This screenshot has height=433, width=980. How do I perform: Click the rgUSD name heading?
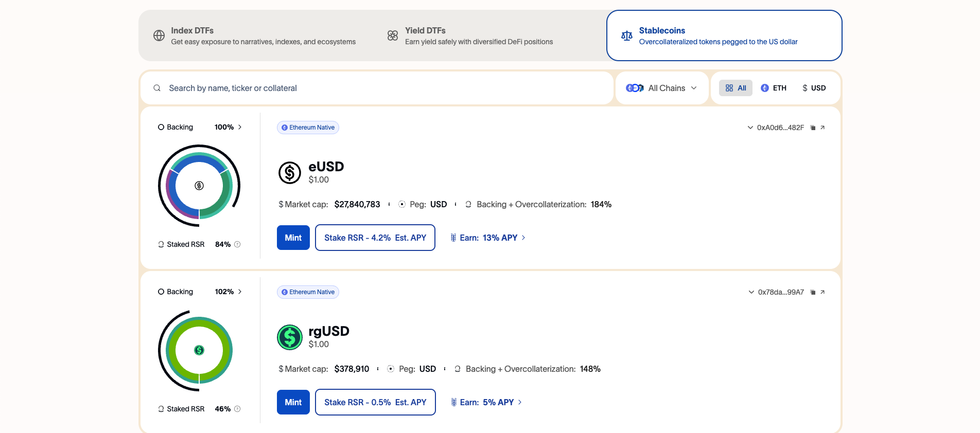point(329,331)
